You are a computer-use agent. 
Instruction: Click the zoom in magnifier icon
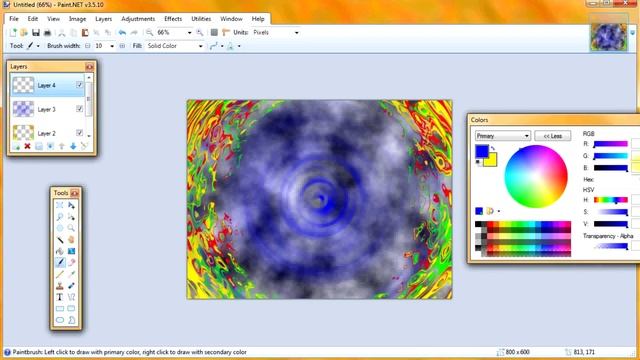point(200,33)
